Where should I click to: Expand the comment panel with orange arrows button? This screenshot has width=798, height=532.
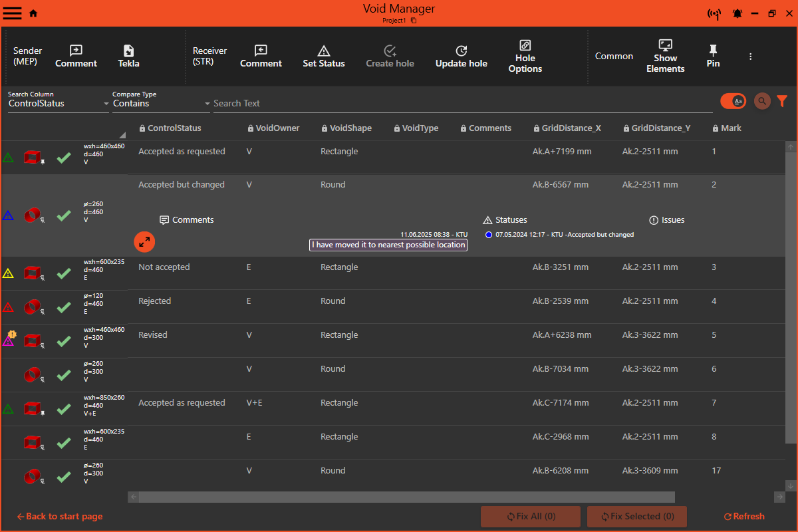[144, 241]
